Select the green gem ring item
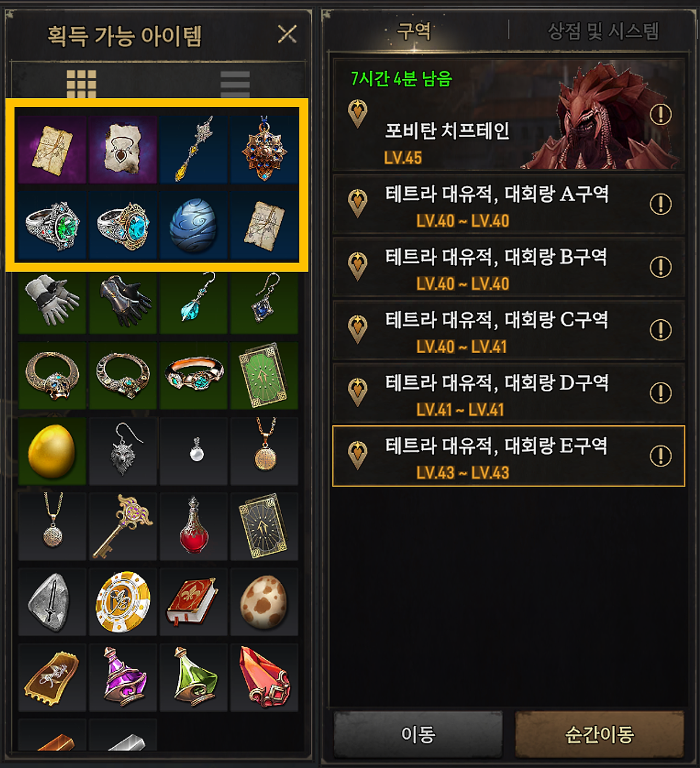The height and width of the screenshot is (768, 700). pos(52,225)
